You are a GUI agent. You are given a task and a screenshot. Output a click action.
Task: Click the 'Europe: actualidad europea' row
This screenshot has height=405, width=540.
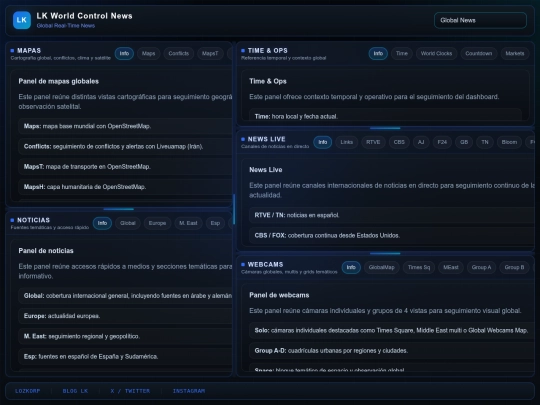click(x=125, y=316)
